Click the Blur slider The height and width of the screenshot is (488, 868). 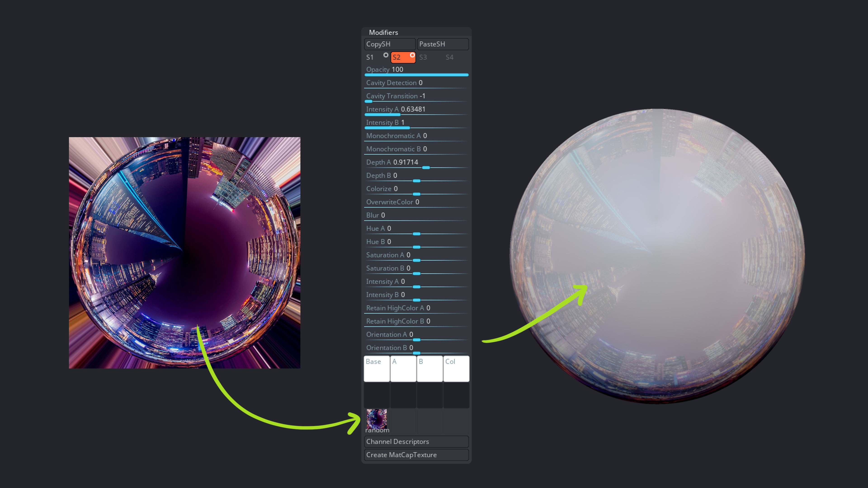point(416,216)
